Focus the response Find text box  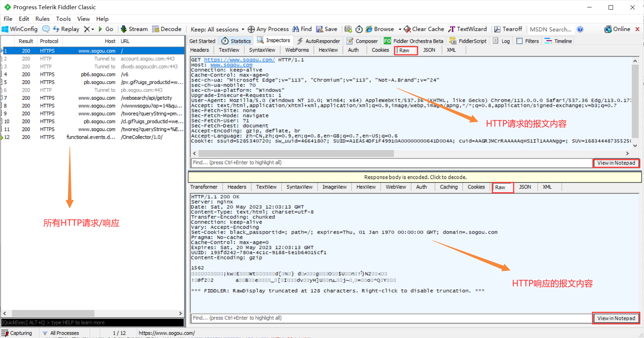391,318
